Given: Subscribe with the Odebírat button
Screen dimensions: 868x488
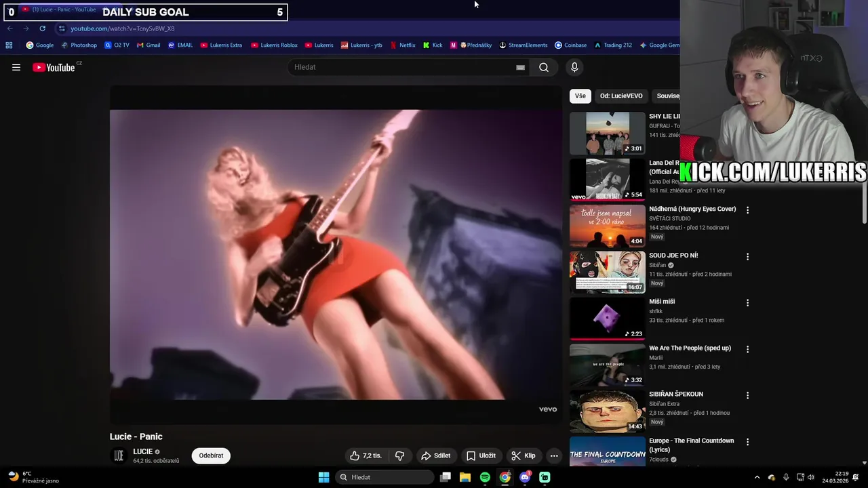Looking at the screenshot, I should pyautogui.click(x=211, y=455).
